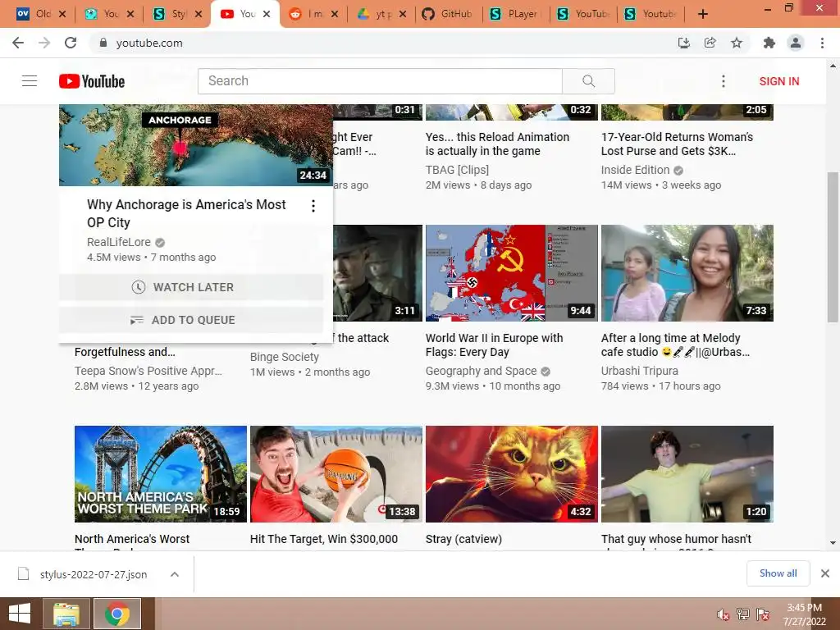Click the address bar lock icon
840x630 pixels.
tap(103, 43)
